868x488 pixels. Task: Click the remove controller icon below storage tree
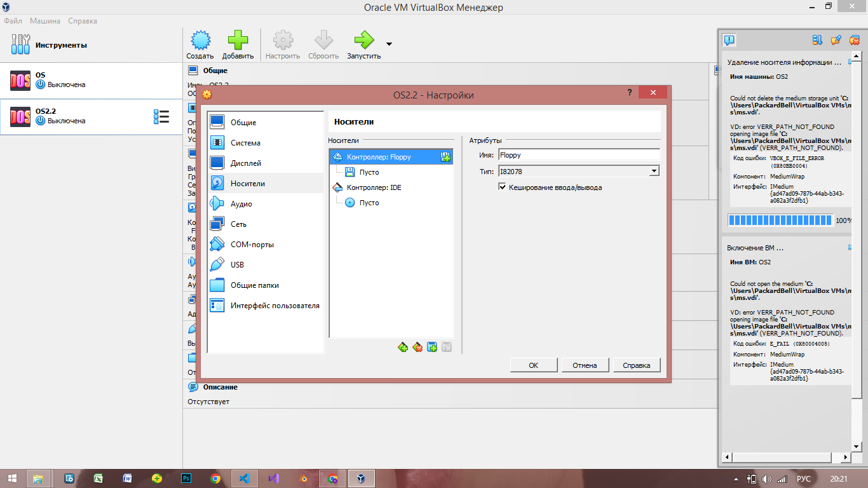coord(417,347)
